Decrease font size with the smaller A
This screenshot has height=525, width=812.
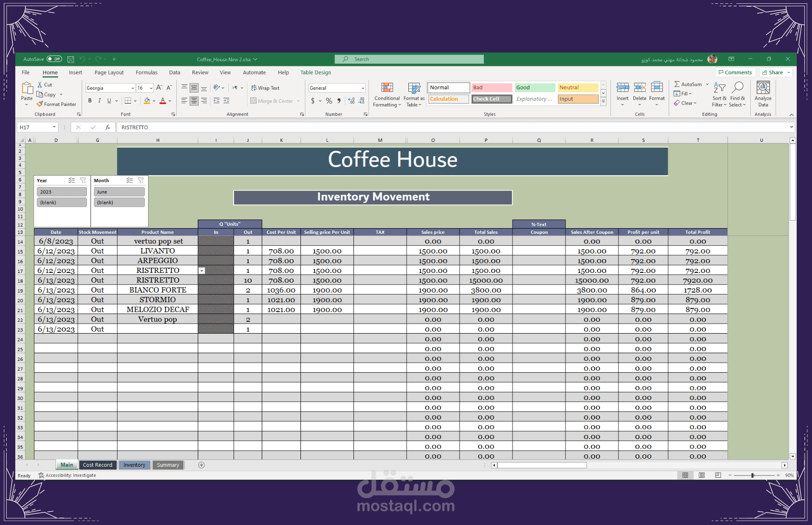pos(169,88)
